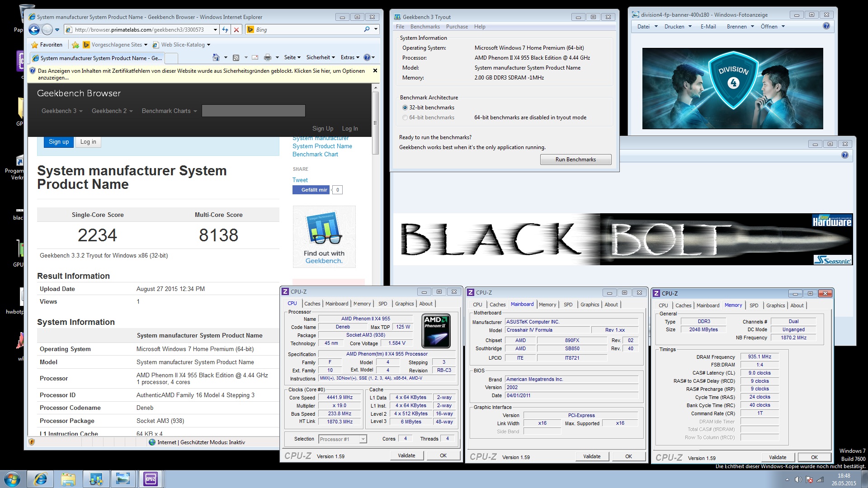This screenshot has width=868, height=488.
Task: Open help icon in Windows-Fotoanzeige
Action: pyautogui.click(x=826, y=26)
